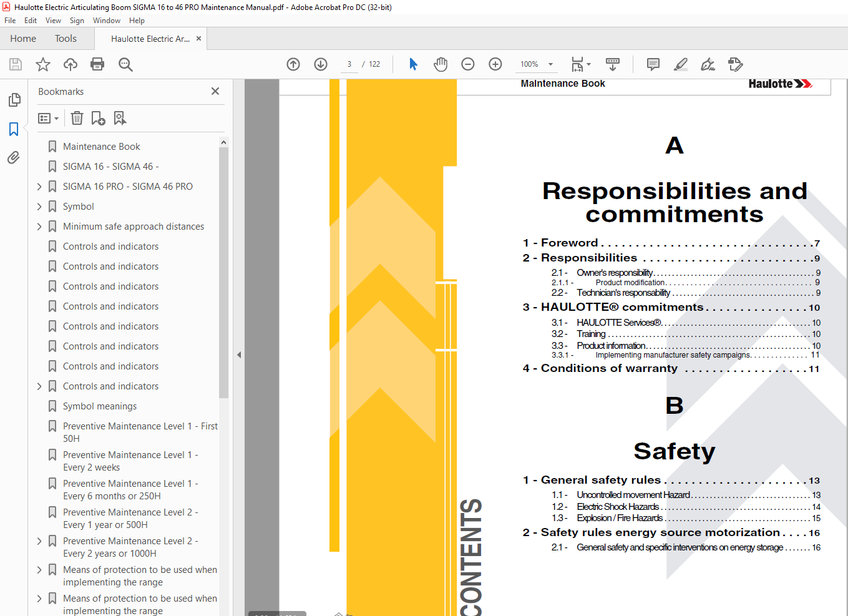
Task: Click the upload to cloud icon
Action: point(71,64)
